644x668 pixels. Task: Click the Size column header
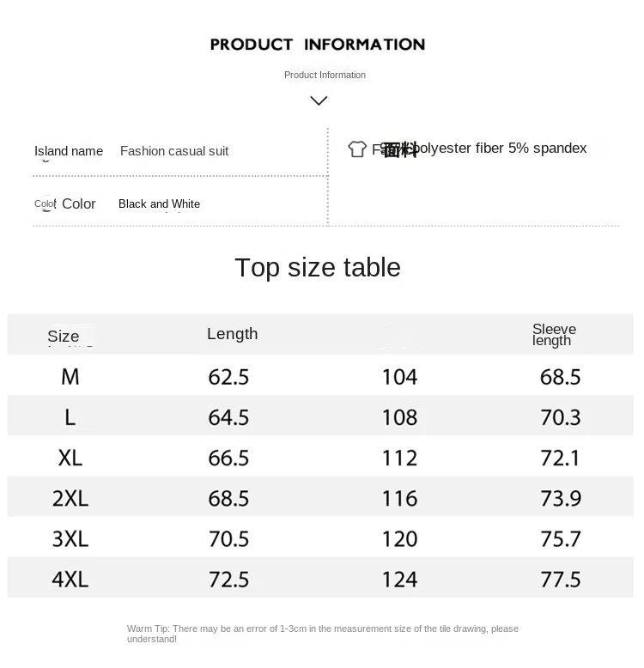(x=64, y=336)
